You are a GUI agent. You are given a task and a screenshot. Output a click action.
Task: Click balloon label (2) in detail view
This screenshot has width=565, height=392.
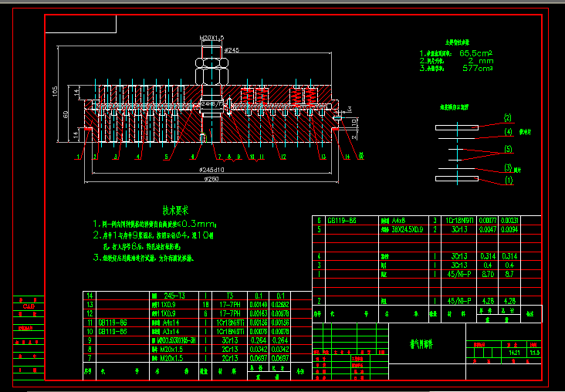pos(508,118)
